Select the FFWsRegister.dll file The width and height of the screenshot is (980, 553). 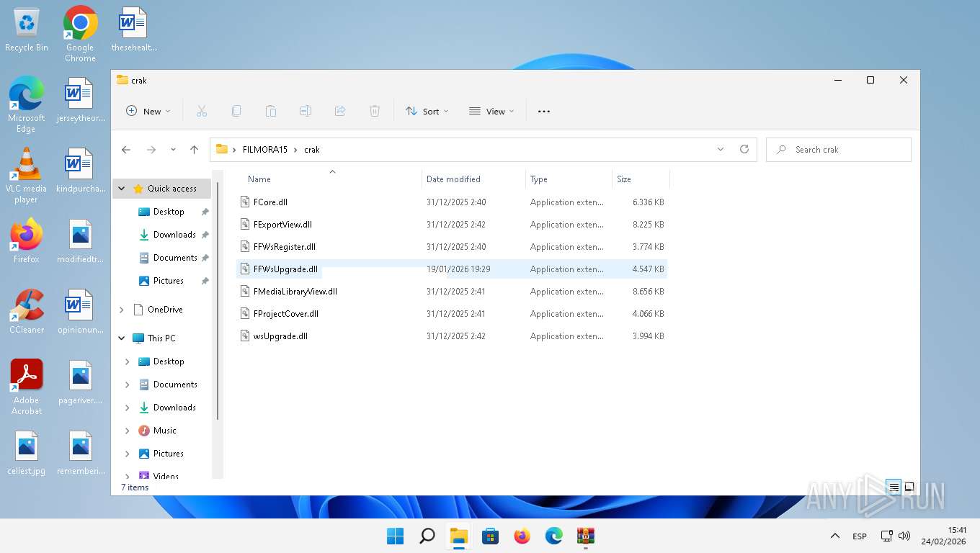pos(453,247)
